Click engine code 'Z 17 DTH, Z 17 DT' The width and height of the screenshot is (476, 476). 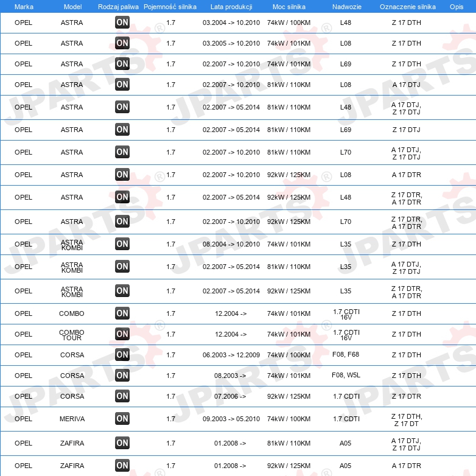click(407, 420)
